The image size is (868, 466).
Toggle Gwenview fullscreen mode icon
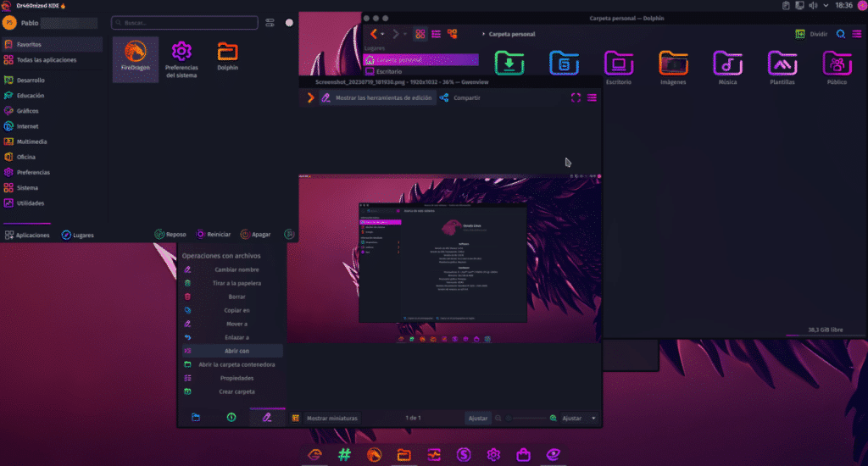click(576, 98)
